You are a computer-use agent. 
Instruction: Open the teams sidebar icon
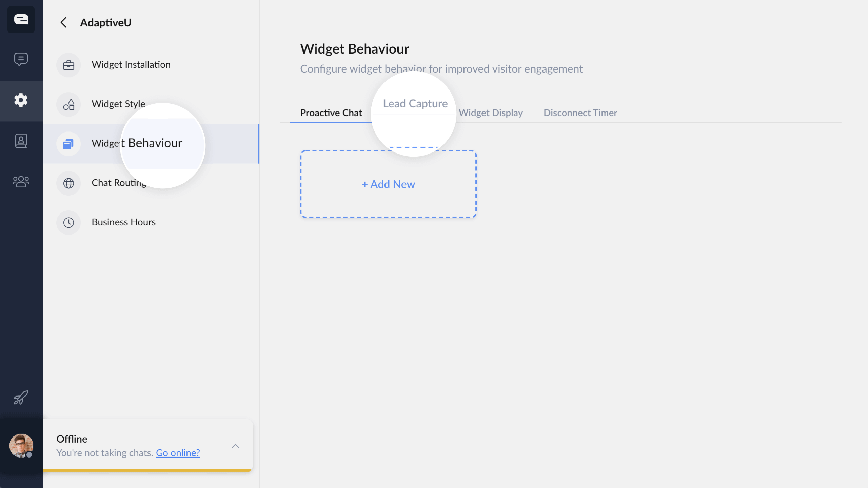tap(21, 182)
